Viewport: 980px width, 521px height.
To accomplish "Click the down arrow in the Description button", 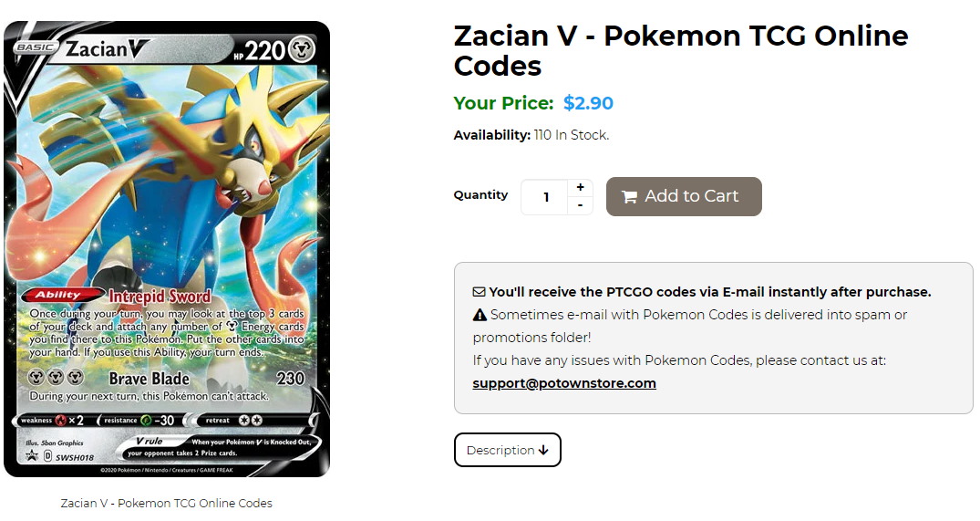I will click(x=543, y=451).
